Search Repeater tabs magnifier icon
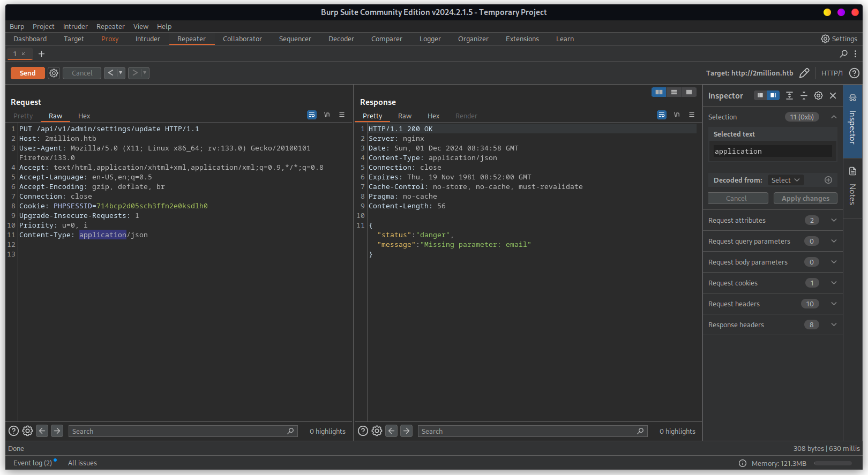Viewport: 868px width, 475px height. pos(843,54)
